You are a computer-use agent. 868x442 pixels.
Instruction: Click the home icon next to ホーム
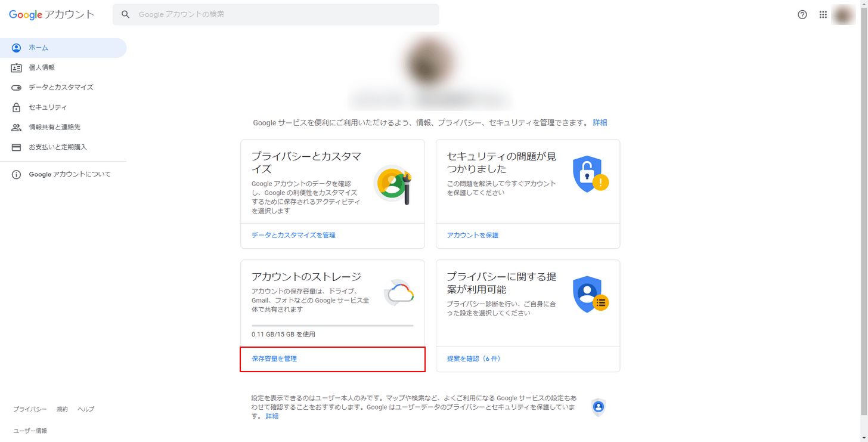[x=16, y=48]
